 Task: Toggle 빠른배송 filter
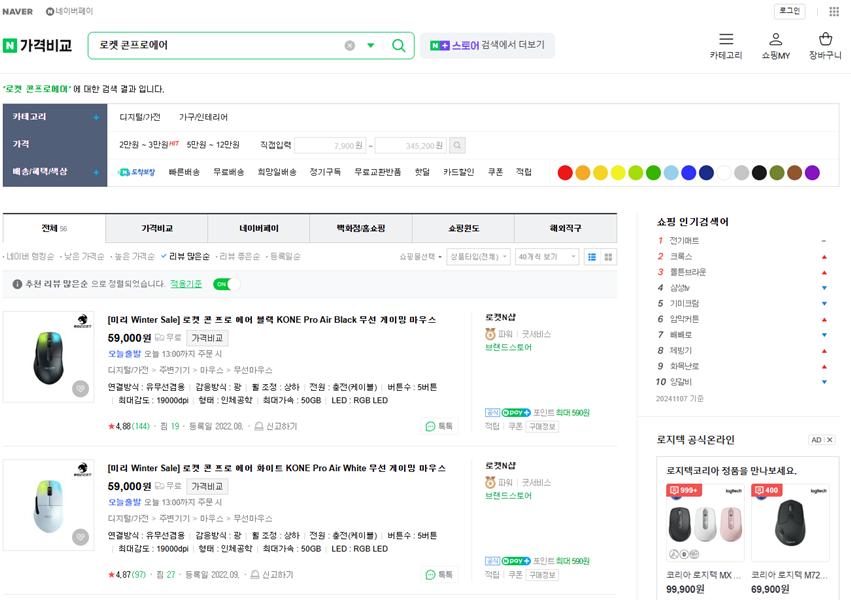[x=184, y=172]
